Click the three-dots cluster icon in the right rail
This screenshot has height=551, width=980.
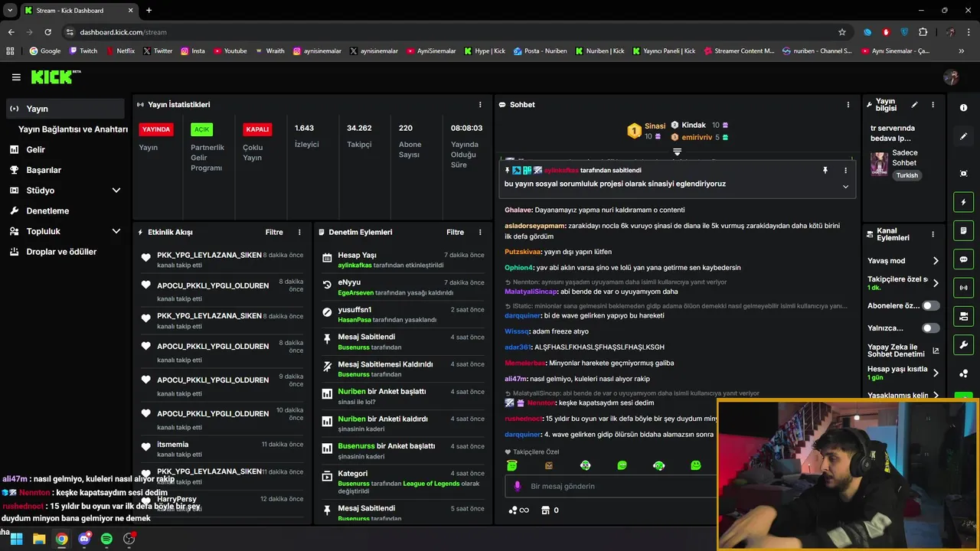tap(963, 373)
